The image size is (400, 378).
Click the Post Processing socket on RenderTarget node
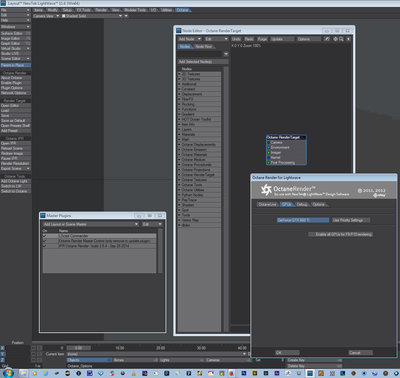click(269, 162)
